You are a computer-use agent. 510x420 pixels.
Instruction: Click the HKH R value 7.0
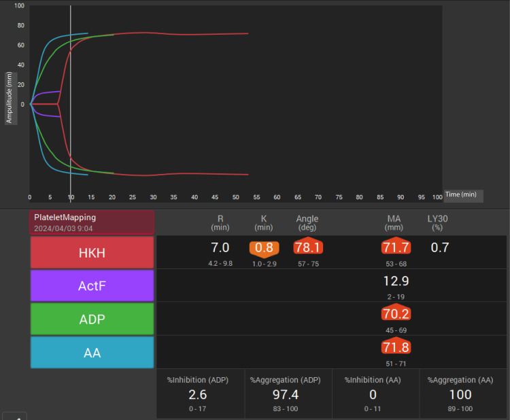point(220,247)
